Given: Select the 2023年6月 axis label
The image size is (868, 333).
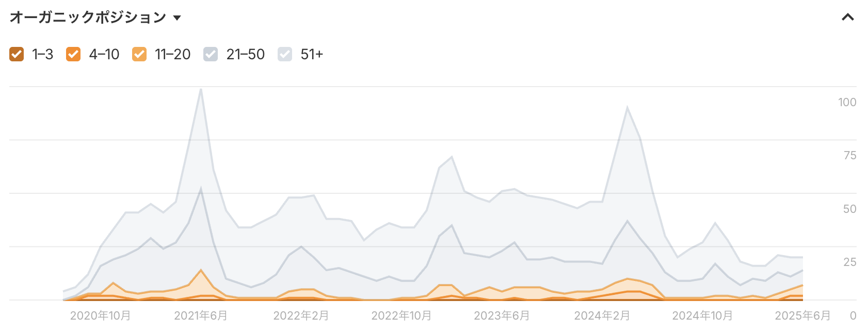Looking at the screenshot, I should (x=502, y=315).
